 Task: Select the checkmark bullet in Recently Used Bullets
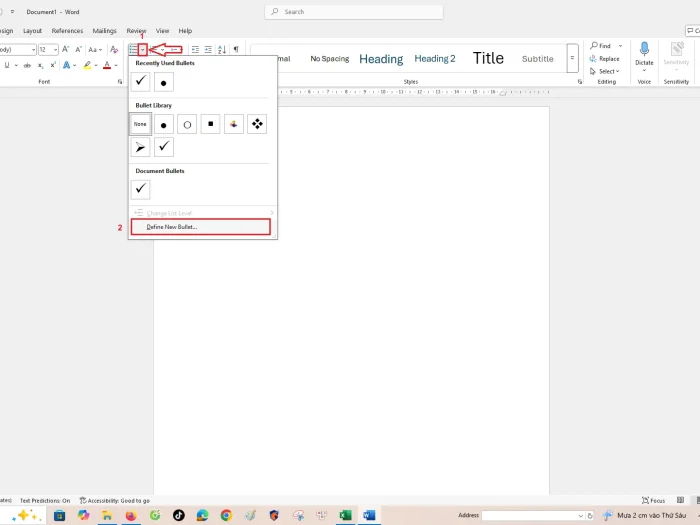click(x=141, y=81)
